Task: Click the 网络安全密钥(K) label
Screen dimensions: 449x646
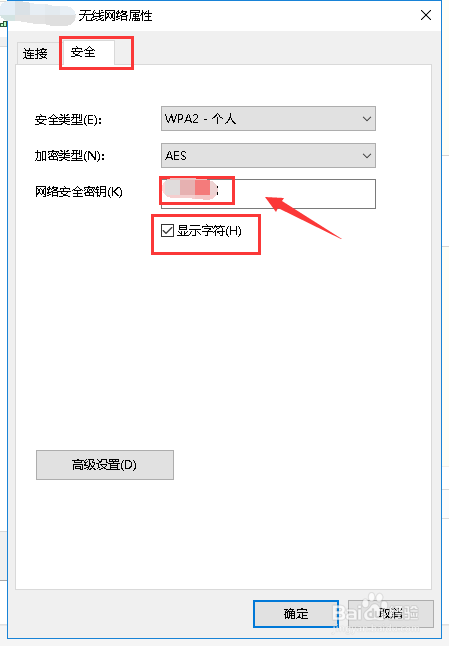Action: point(79,192)
